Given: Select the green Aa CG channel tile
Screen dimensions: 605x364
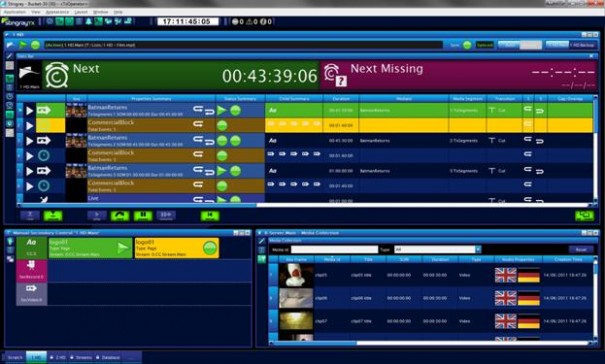Looking at the screenshot, I should click(32, 248).
